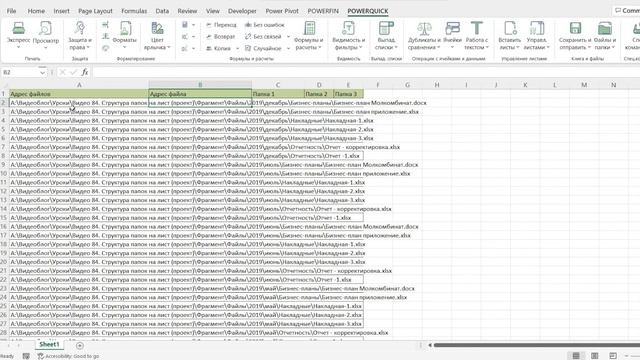The height and width of the screenshot is (360, 640).
Task: Click the Форматы icon
Action: click(x=124, y=29)
